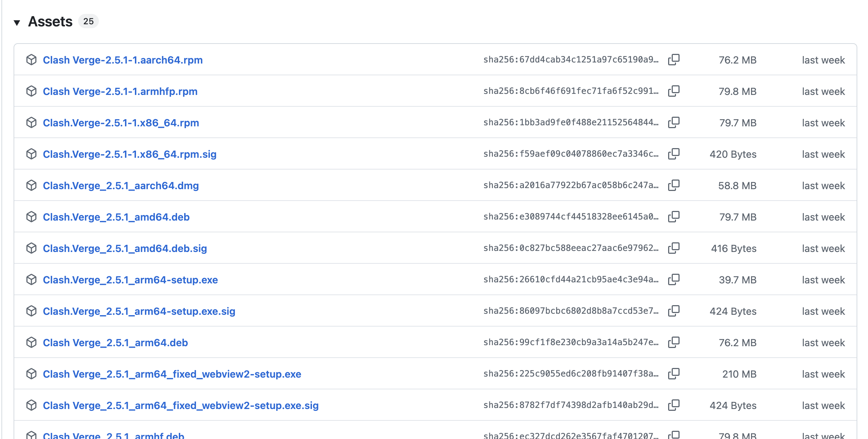Click package icon beside Clash Verge-2.5.1-1.armhfp.rpm
This screenshot has height=439, width=868.
pos(31,91)
